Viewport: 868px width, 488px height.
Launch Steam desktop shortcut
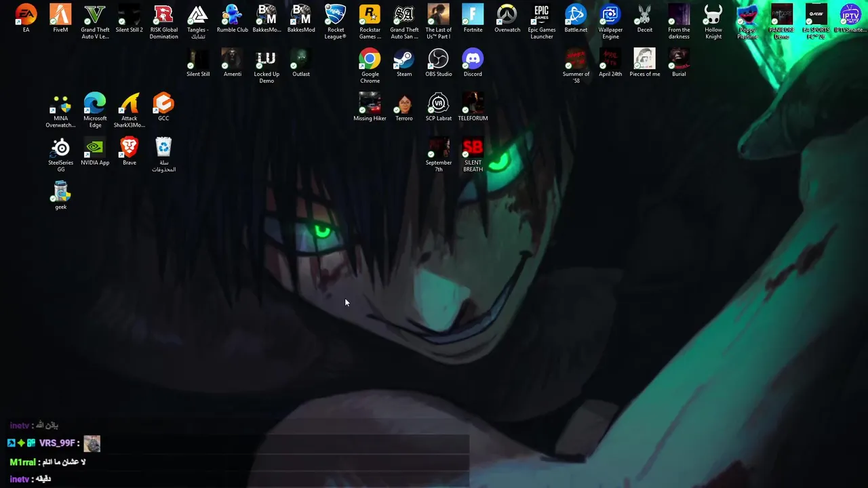pyautogui.click(x=404, y=59)
